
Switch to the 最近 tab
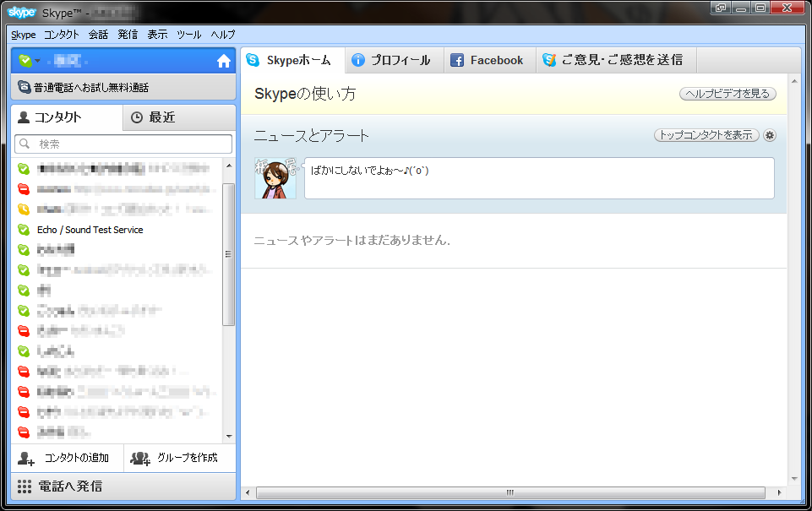pos(179,117)
